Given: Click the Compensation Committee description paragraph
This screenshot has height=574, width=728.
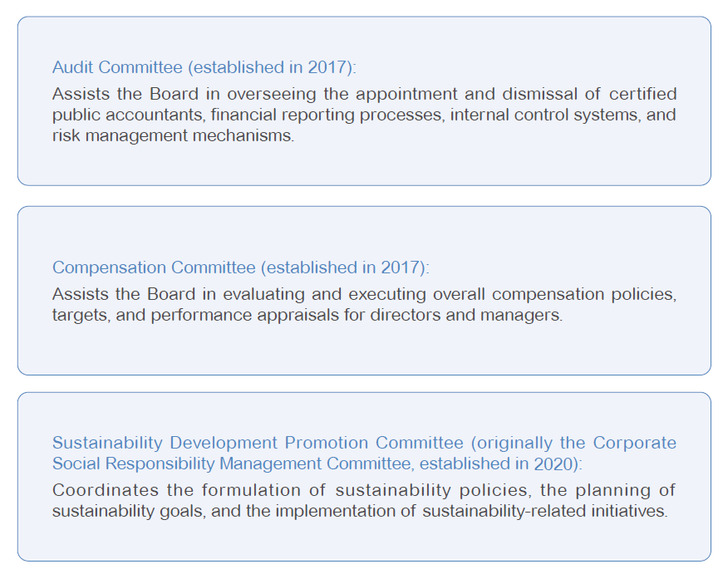Looking at the screenshot, I should [364, 306].
